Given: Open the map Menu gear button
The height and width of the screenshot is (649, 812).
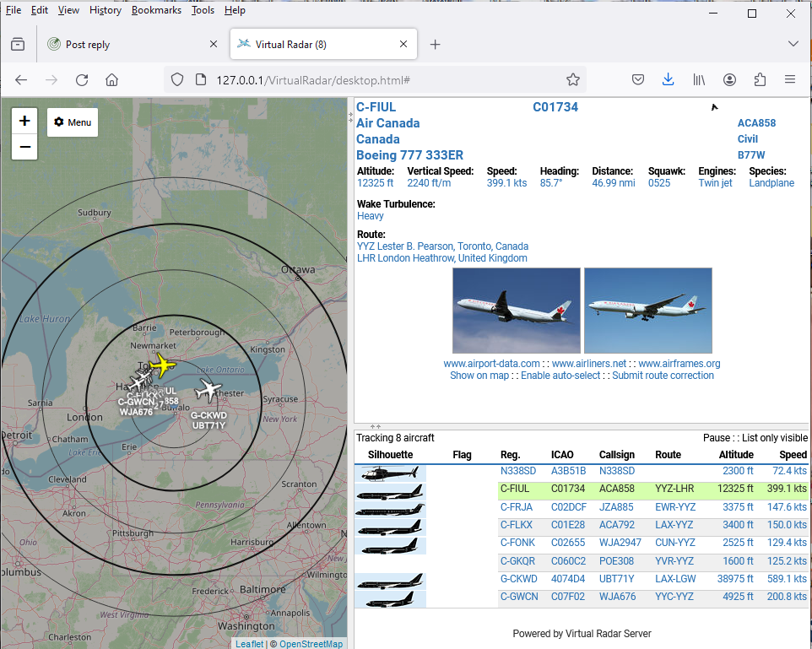Looking at the screenshot, I should point(73,122).
